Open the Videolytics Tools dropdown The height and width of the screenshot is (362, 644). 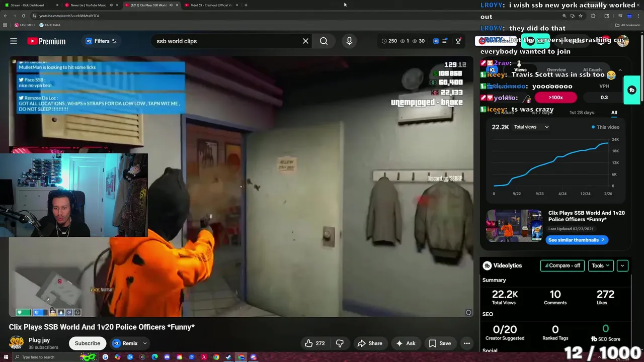(x=601, y=265)
